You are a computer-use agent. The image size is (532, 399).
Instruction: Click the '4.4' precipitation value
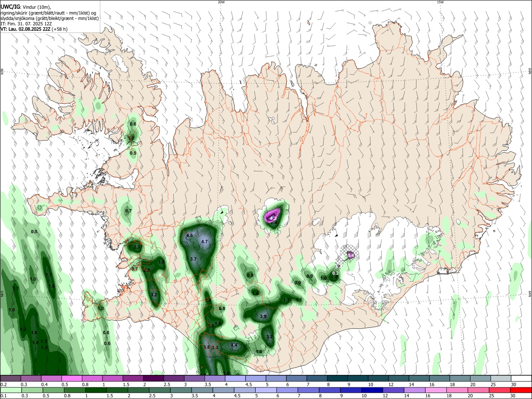[234, 345]
